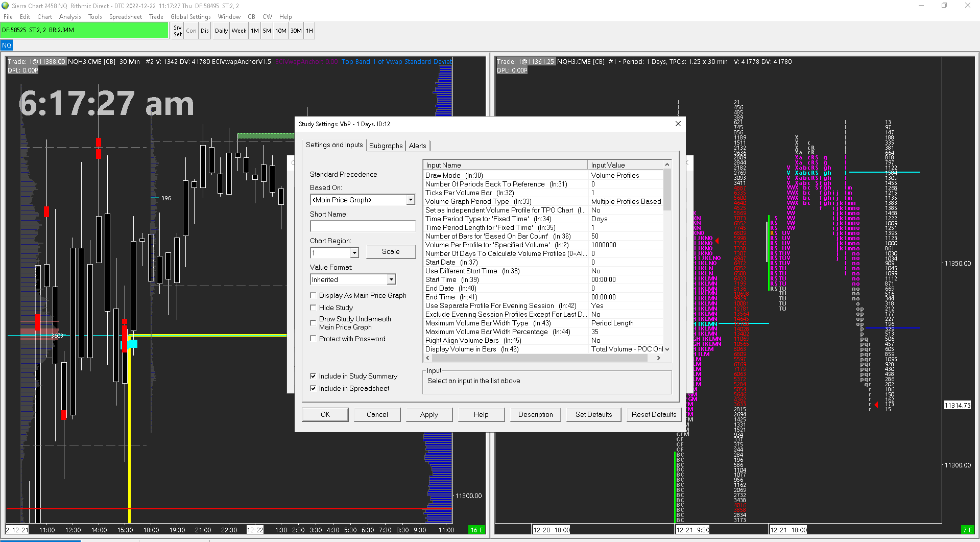Click the Short Name input field
980x542 pixels.
(363, 226)
